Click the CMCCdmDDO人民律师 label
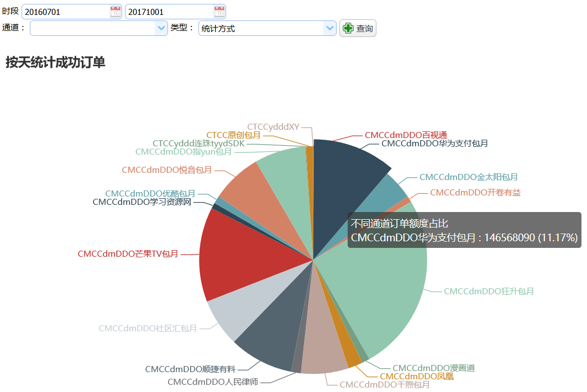The width and height of the screenshot is (587, 392). [212, 382]
